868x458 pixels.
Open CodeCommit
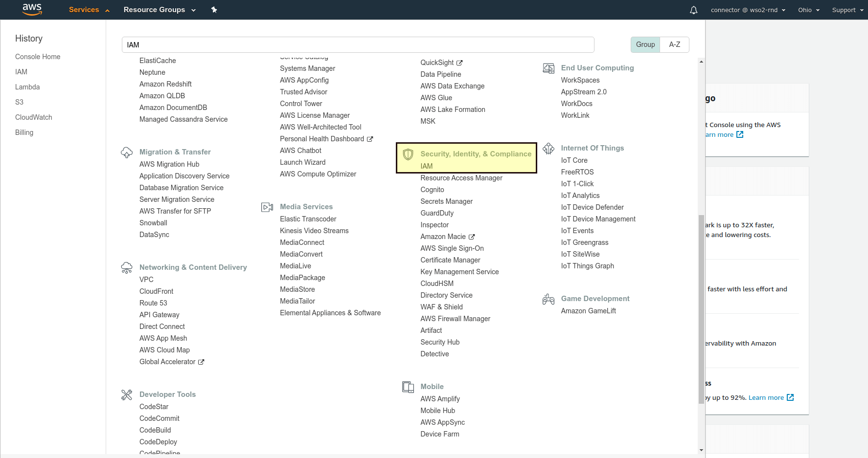160,418
